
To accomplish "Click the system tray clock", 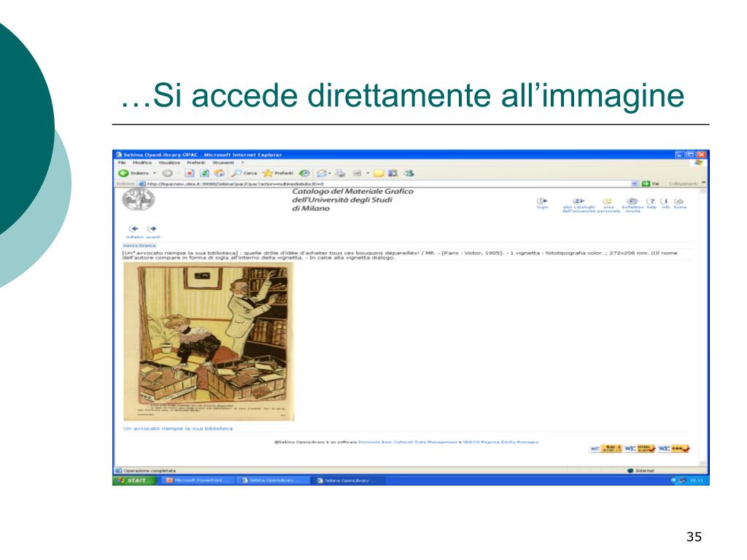I will (x=697, y=481).
